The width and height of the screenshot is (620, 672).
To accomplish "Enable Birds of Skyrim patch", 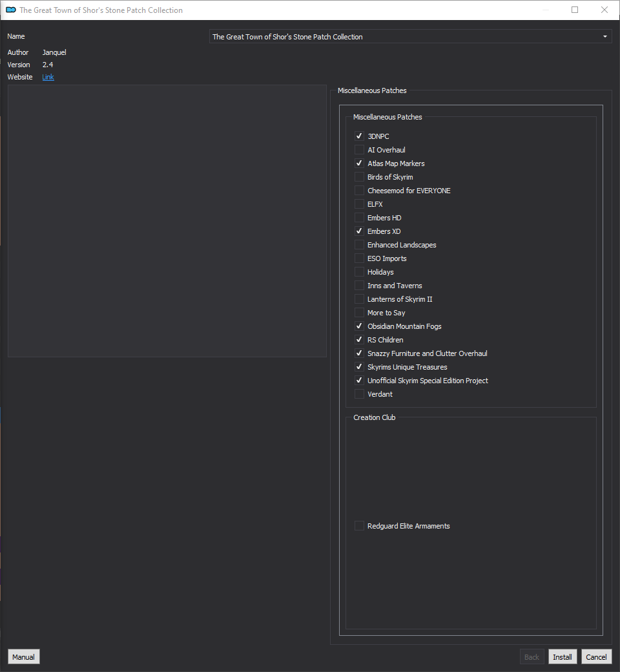I will click(x=359, y=177).
